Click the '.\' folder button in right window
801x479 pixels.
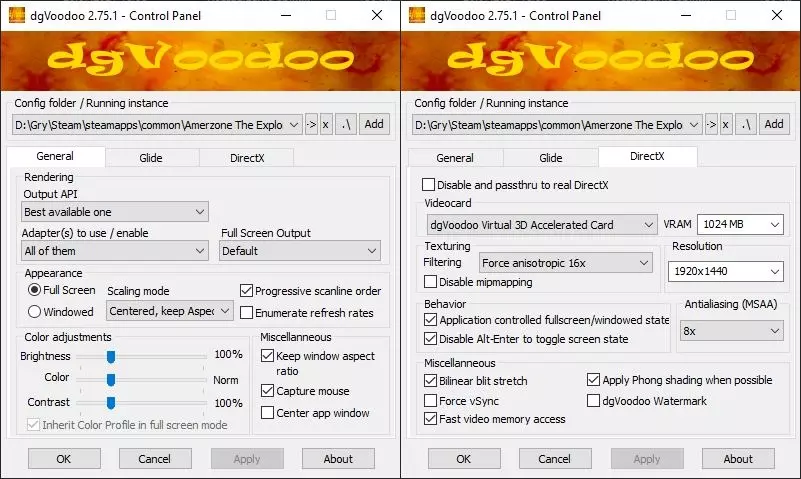click(746, 125)
